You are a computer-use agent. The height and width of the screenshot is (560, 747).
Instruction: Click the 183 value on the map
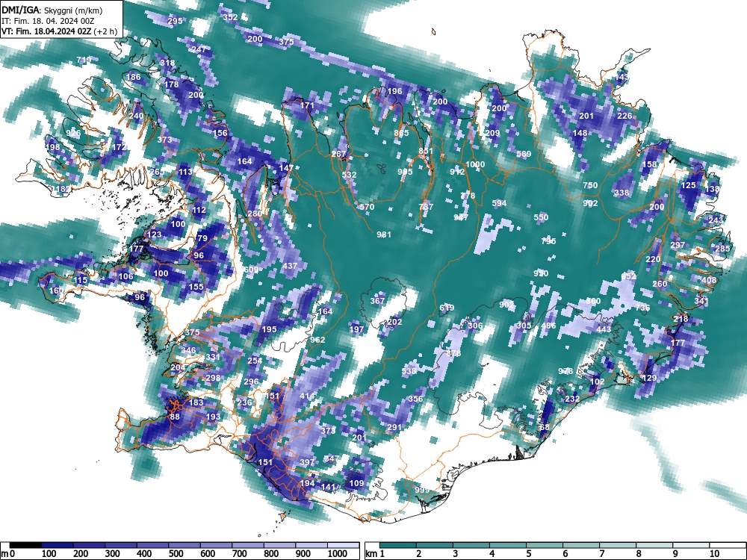tap(196, 402)
